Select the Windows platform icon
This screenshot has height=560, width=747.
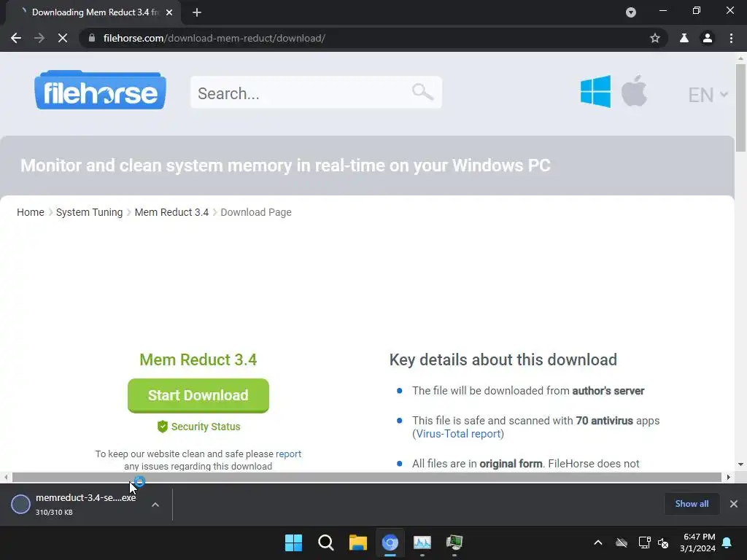[595, 91]
